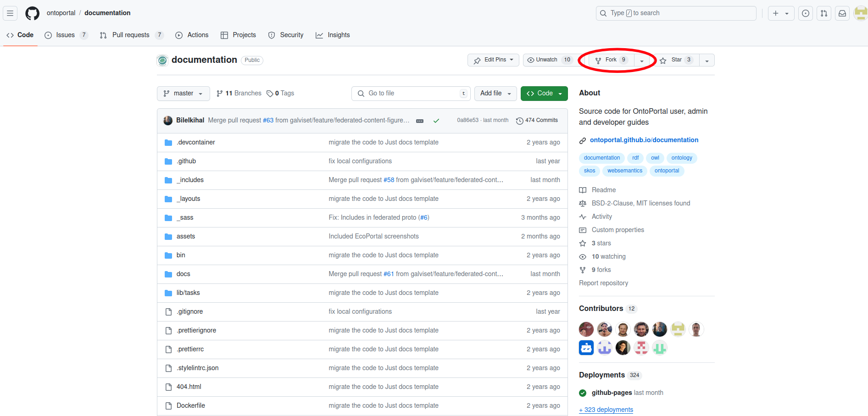Open the GitHub homepage logo
This screenshot has width=868, height=416.
click(x=32, y=13)
